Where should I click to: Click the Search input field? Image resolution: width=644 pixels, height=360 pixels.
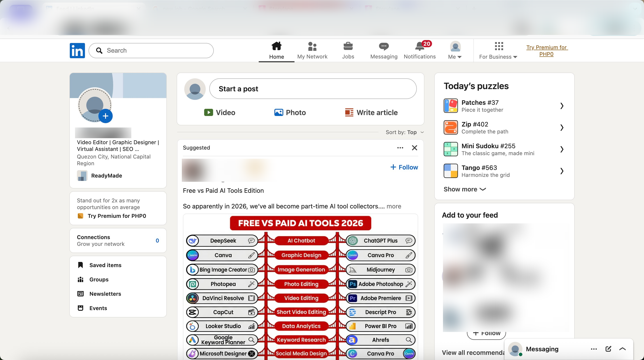point(151,50)
